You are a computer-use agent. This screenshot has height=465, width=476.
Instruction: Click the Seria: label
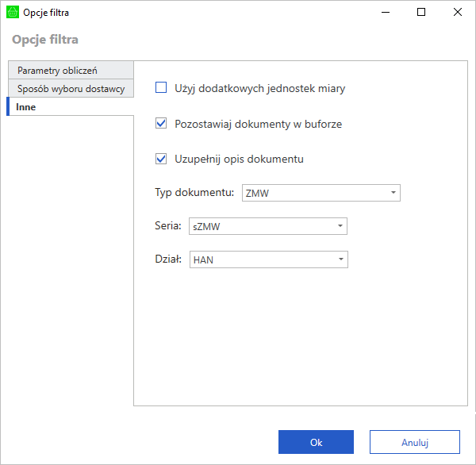(168, 225)
